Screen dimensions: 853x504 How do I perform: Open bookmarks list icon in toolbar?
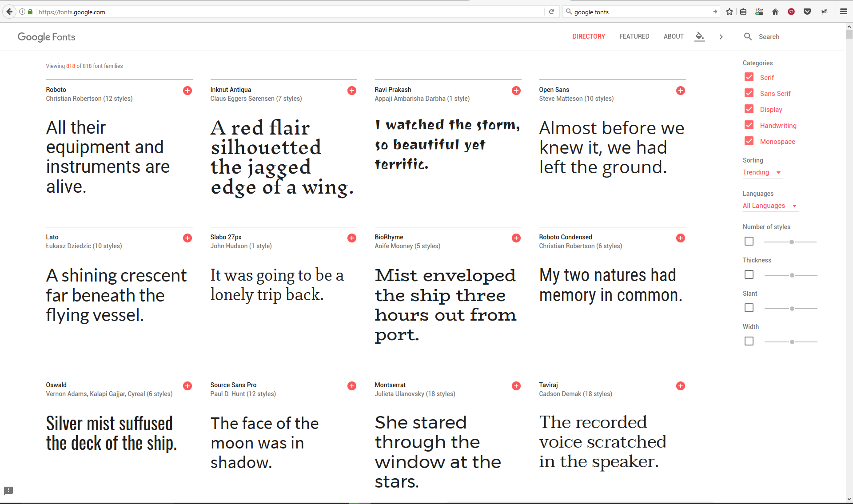tap(743, 12)
